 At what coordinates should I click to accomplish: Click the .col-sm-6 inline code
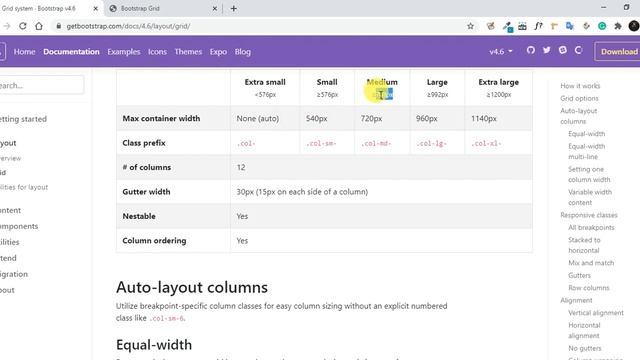pyautogui.click(x=167, y=318)
